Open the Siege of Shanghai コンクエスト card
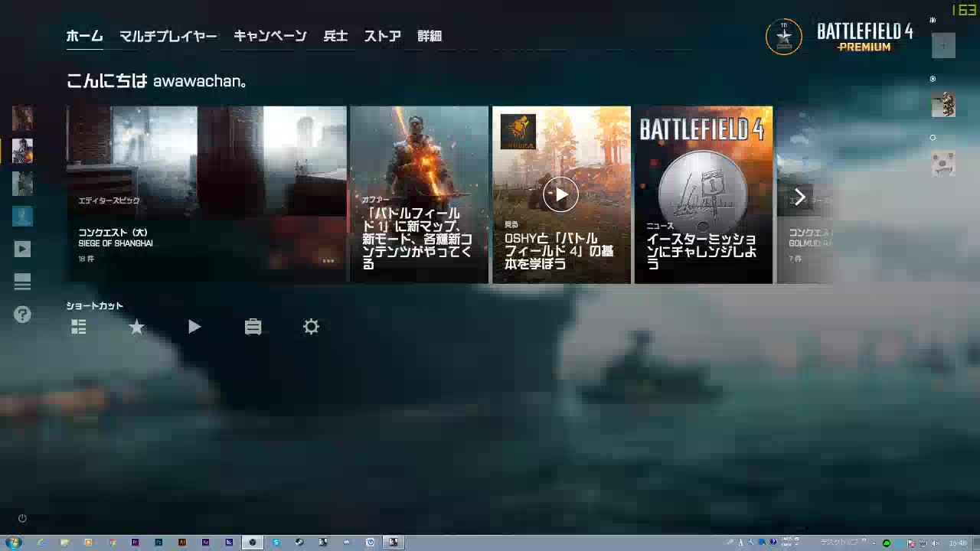Screen dimensions: 980x551 coord(207,194)
